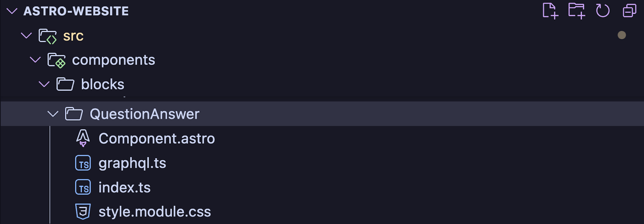Click the New File icon

pos(550,11)
